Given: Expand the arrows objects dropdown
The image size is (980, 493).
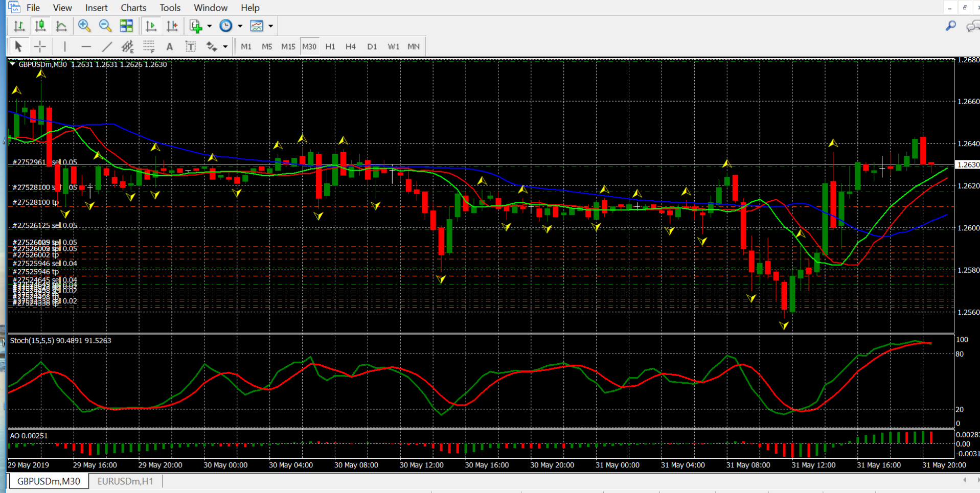Looking at the screenshot, I should pos(225,47).
